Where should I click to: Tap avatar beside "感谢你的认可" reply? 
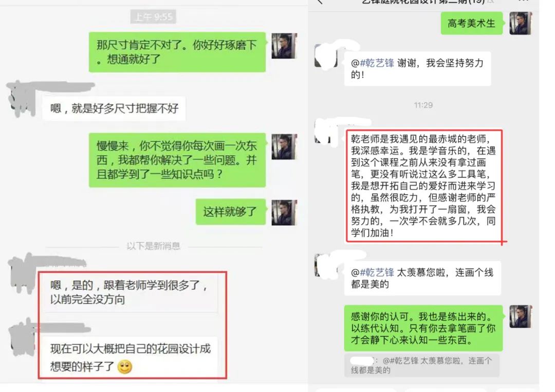pos(520,316)
